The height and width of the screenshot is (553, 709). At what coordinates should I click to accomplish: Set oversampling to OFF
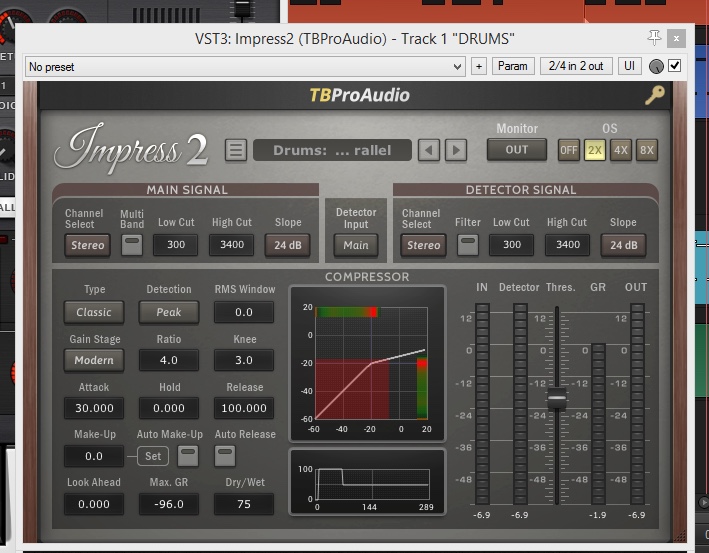[x=568, y=150]
